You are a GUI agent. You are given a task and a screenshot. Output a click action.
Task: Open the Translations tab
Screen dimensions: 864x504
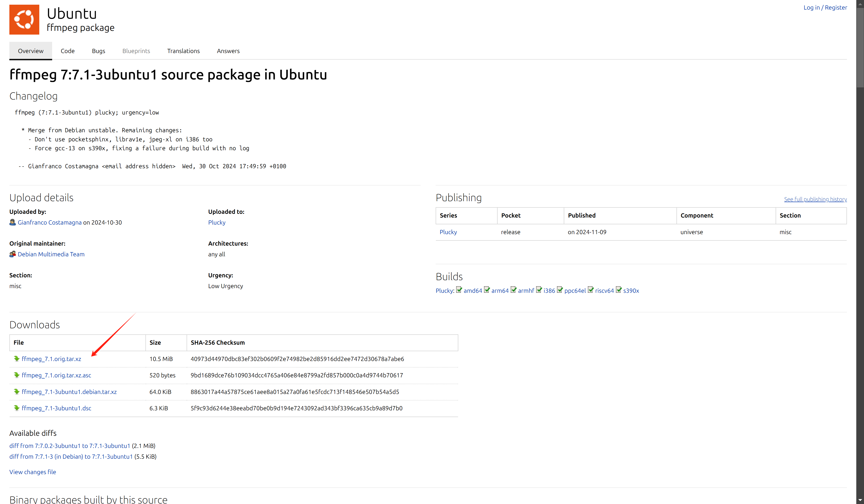[x=183, y=51]
